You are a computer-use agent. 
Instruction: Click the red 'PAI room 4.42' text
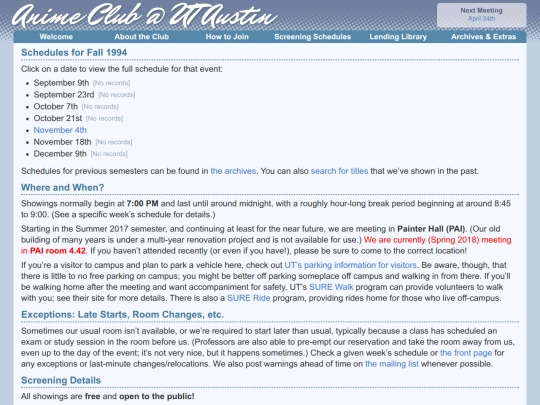coord(58,251)
